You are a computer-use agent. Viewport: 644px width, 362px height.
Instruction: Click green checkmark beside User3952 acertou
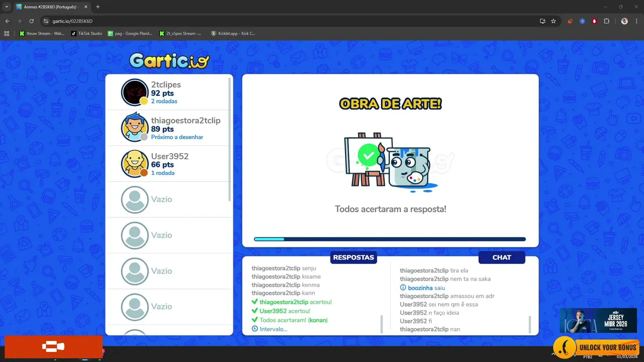[255, 311]
